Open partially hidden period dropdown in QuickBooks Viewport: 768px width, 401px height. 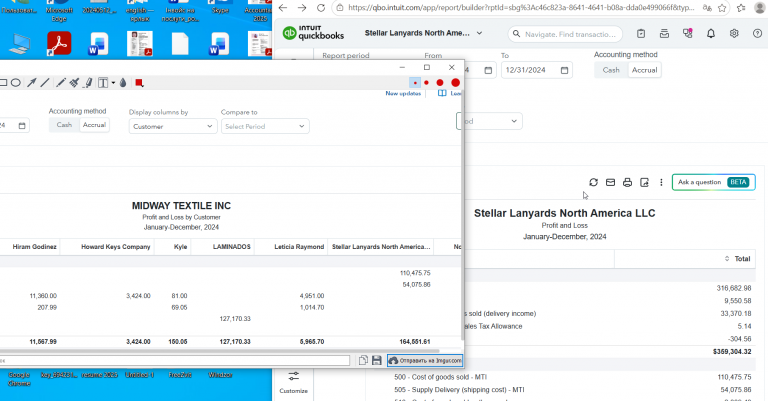493,121
